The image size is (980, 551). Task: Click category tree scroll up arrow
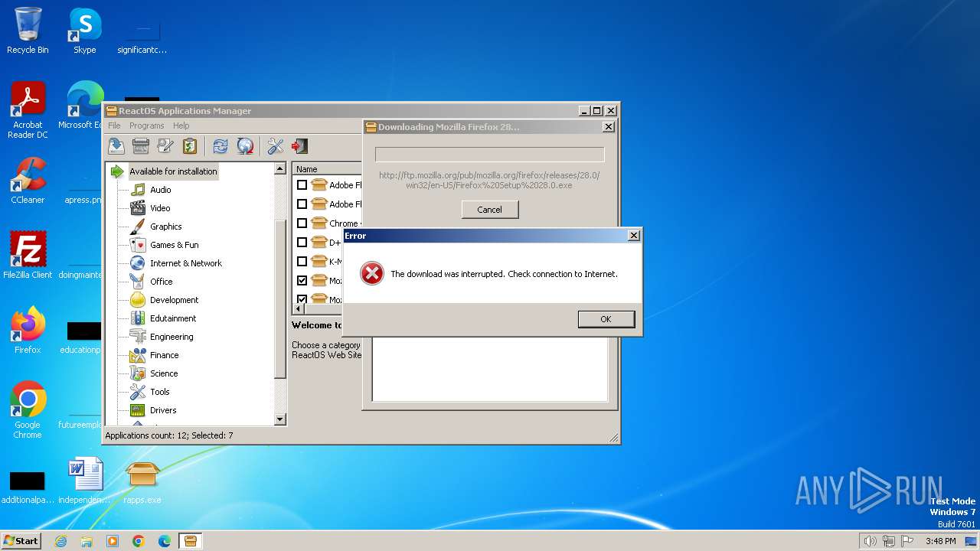[x=280, y=169]
